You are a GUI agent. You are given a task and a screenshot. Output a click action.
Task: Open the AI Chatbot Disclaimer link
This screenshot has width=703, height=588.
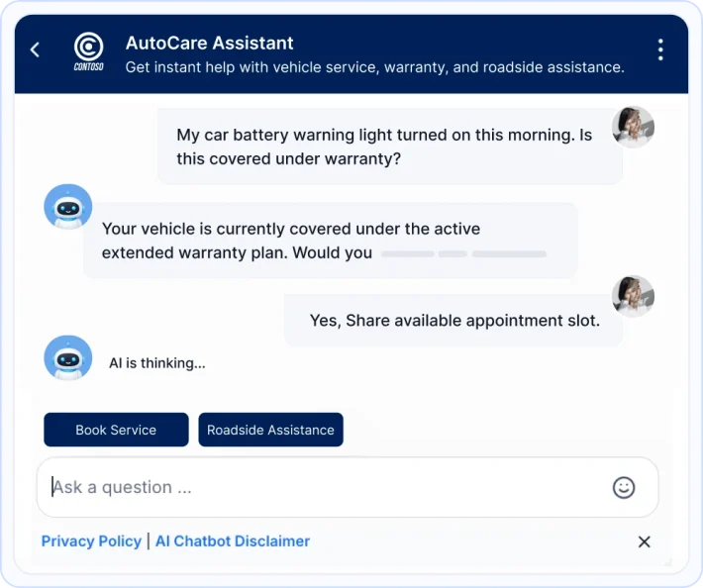point(233,541)
